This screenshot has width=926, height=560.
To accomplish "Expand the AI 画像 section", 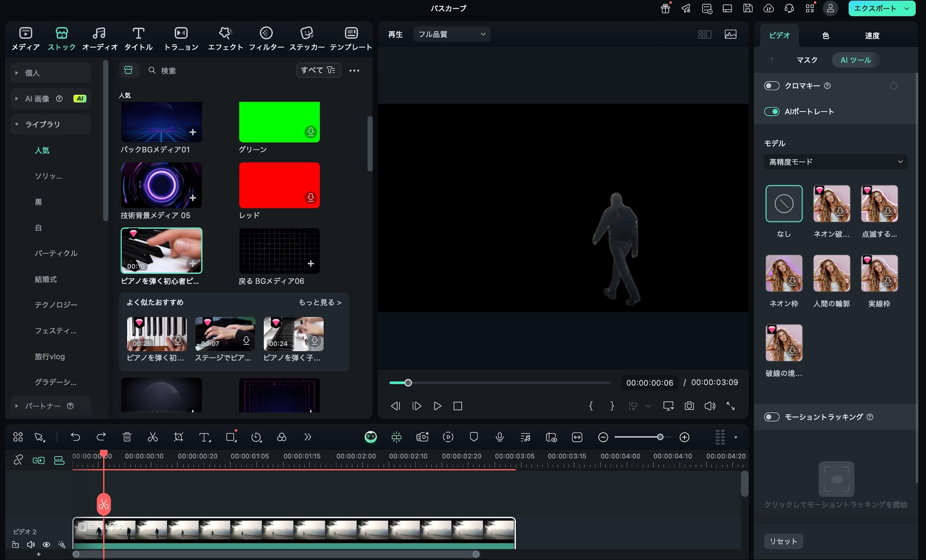I will (17, 98).
